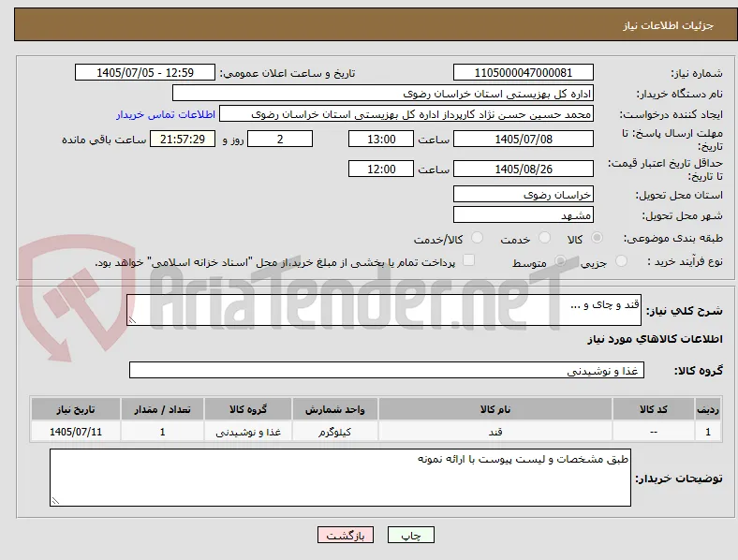
Task: Toggle the Islamic treasury payment checkbox
Action: click(469, 260)
